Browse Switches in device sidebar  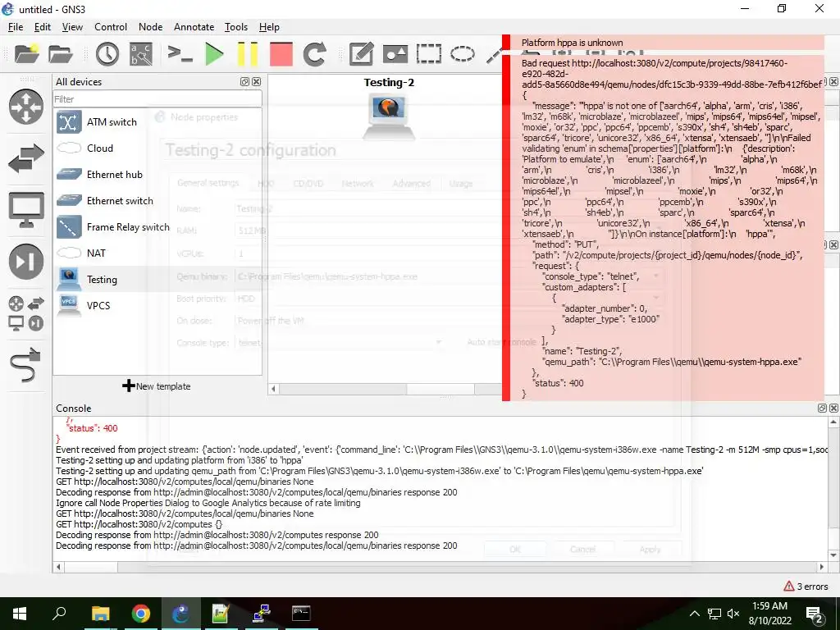click(25, 158)
